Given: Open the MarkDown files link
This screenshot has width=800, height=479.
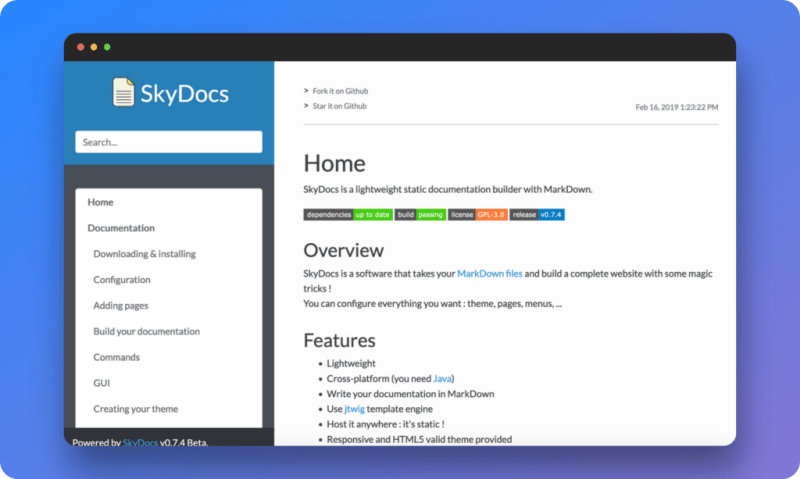Looking at the screenshot, I should pos(490,274).
